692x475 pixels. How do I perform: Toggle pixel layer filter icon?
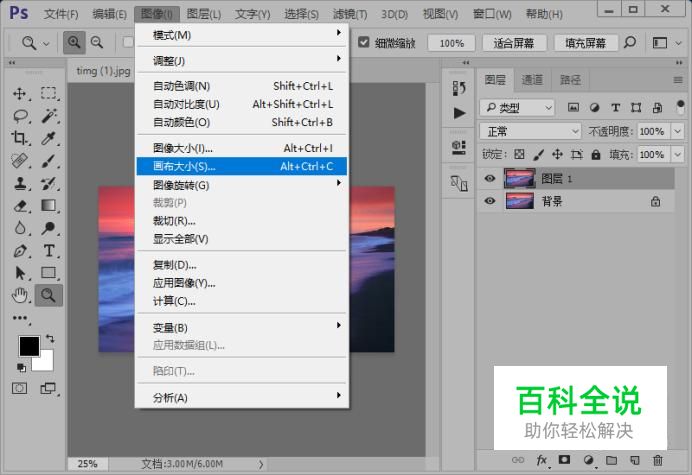(573, 107)
